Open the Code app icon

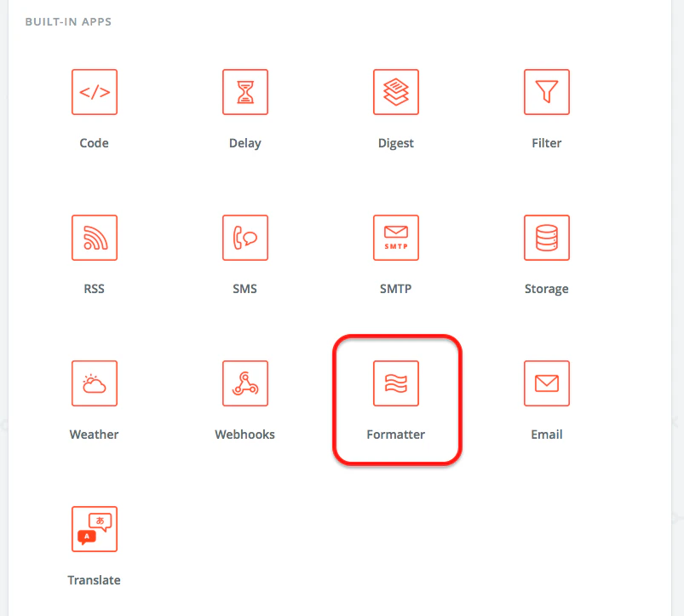tap(95, 92)
